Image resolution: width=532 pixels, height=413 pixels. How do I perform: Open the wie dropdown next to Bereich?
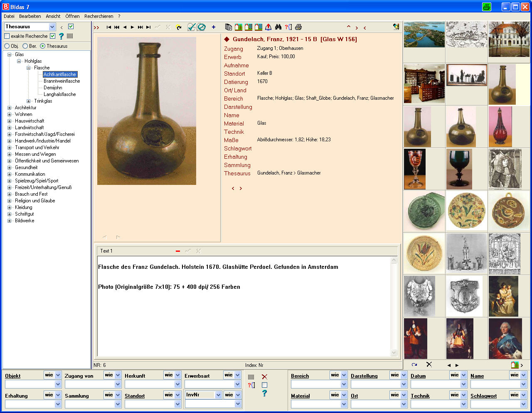(x=344, y=375)
